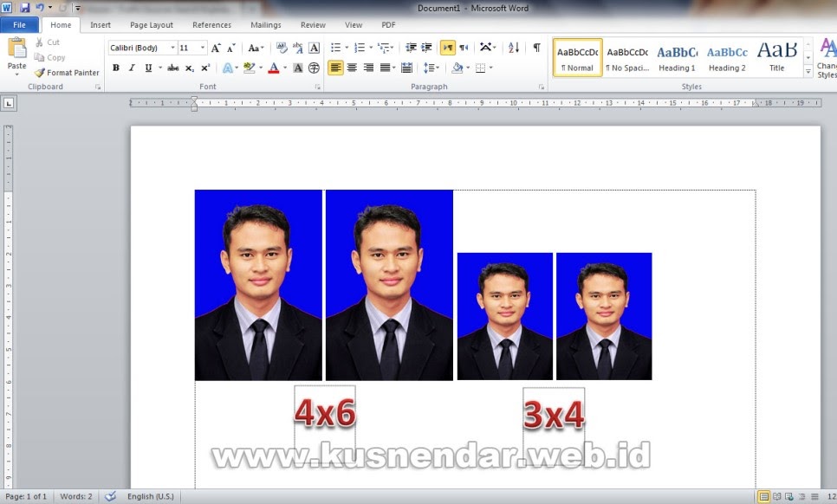Click the Phonetic Guide icon
This screenshot has height=504, width=837.
298,48
